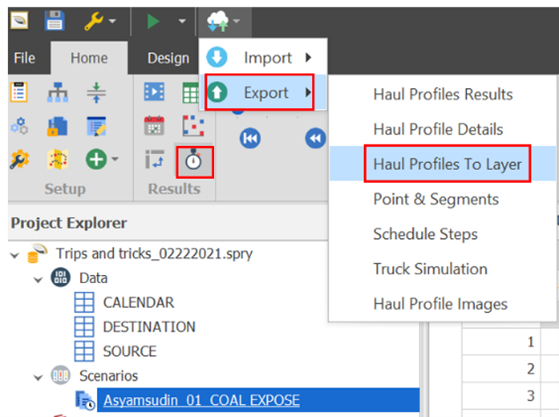
Task: Switch to the Design ribbon tab
Action: click(168, 58)
